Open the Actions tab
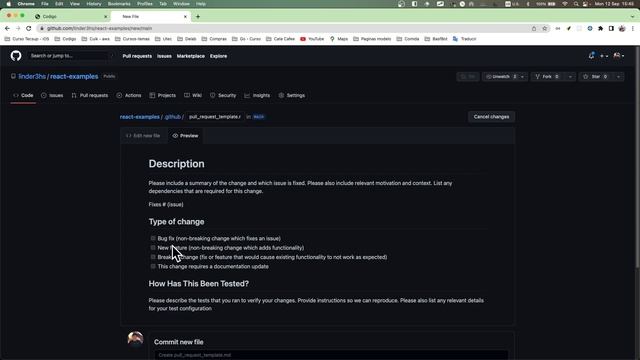 [129, 96]
